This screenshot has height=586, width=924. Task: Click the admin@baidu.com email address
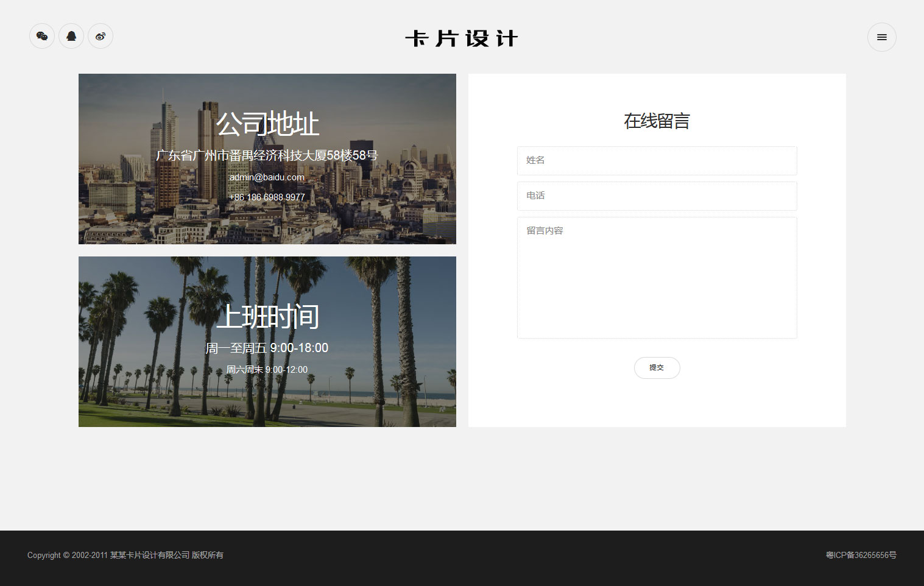[x=267, y=177]
